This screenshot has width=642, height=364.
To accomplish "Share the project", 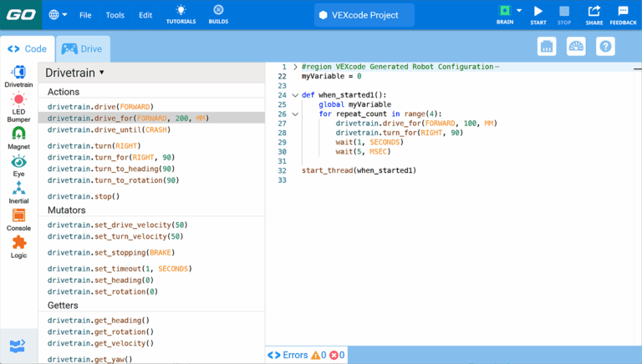I will (x=594, y=15).
